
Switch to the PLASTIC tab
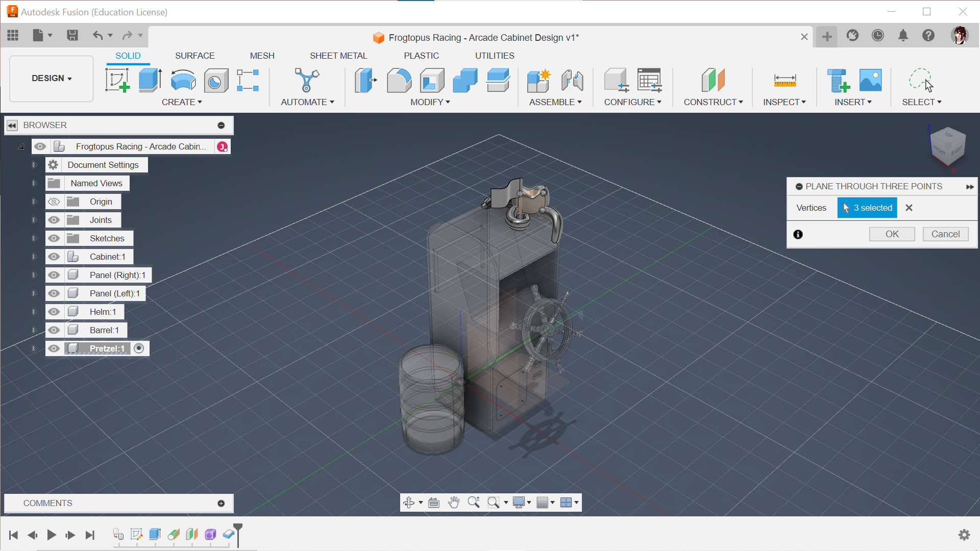(x=421, y=56)
